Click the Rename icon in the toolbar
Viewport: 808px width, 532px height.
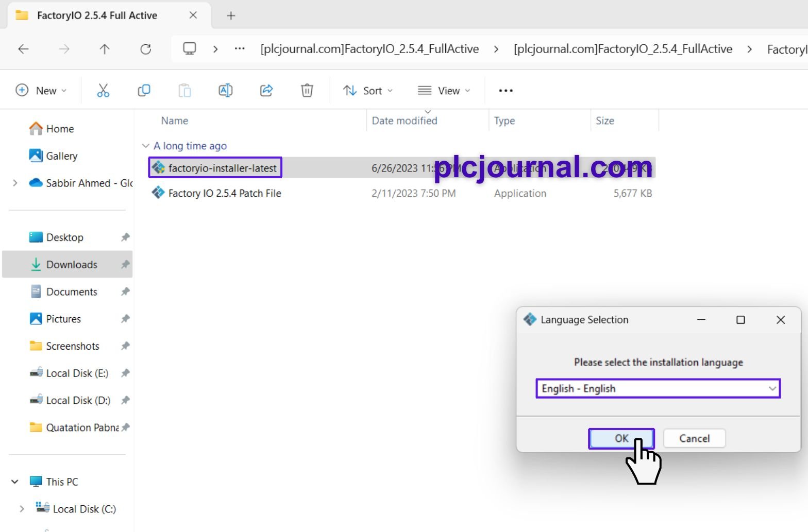pyautogui.click(x=225, y=91)
